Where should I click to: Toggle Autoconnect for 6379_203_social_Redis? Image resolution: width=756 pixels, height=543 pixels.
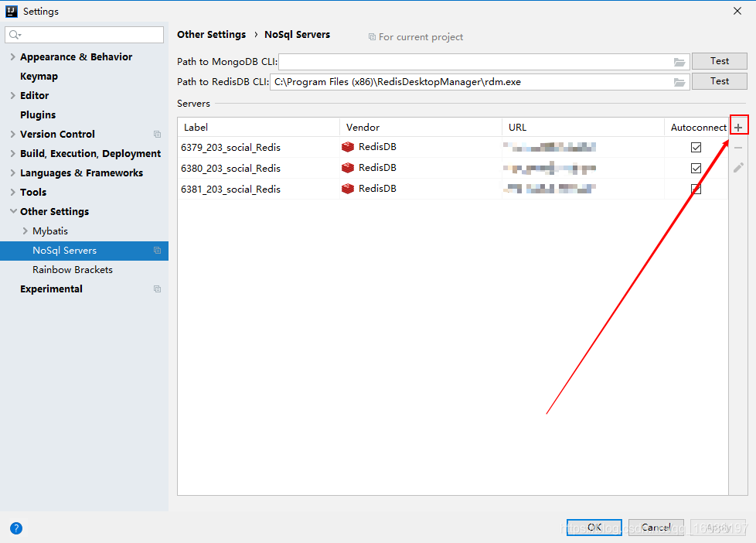696,147
